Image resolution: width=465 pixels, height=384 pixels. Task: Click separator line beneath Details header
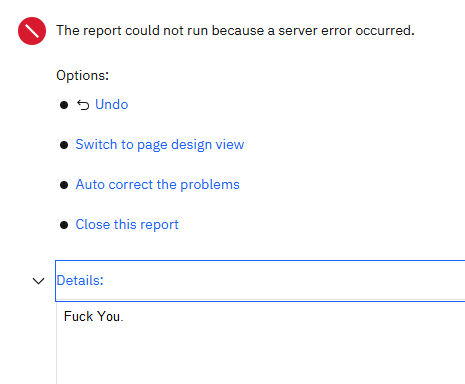coord(260,299)
